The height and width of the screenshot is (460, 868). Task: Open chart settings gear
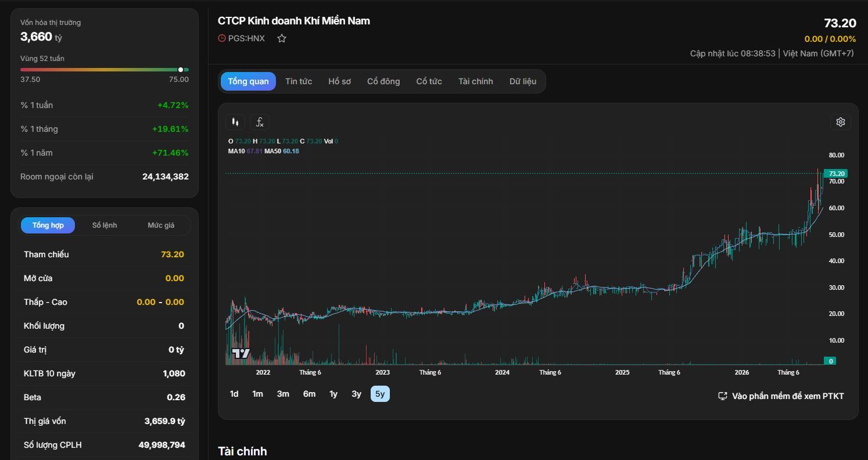point(840,122)
